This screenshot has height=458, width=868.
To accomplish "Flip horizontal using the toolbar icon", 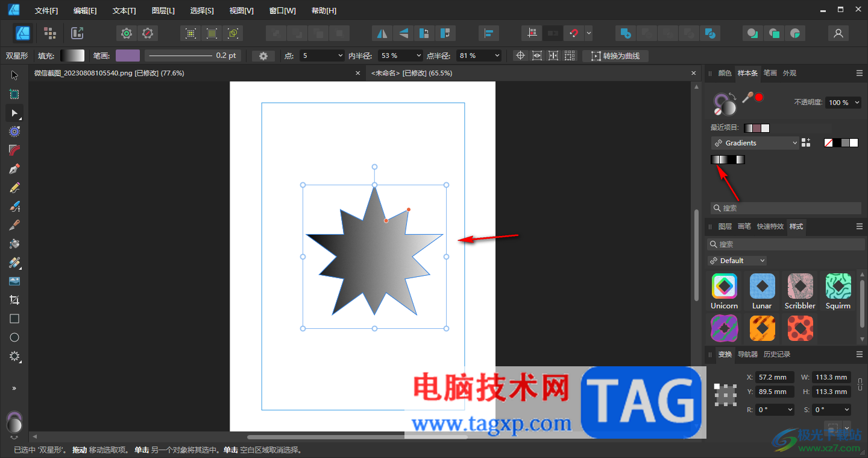I will [381, 33].
